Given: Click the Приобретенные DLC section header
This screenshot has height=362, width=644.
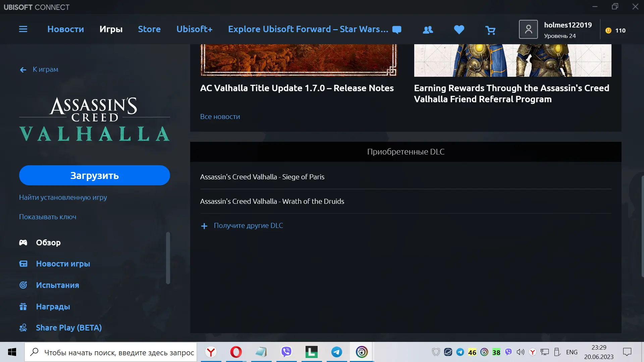Looking at the screenshot, I should click(406, 152).
